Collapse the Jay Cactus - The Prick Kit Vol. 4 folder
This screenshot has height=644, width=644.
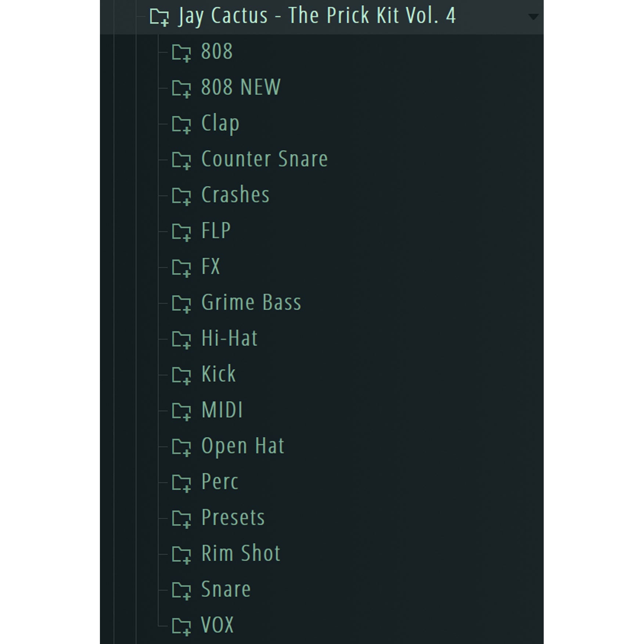click(x=160, y=16)
